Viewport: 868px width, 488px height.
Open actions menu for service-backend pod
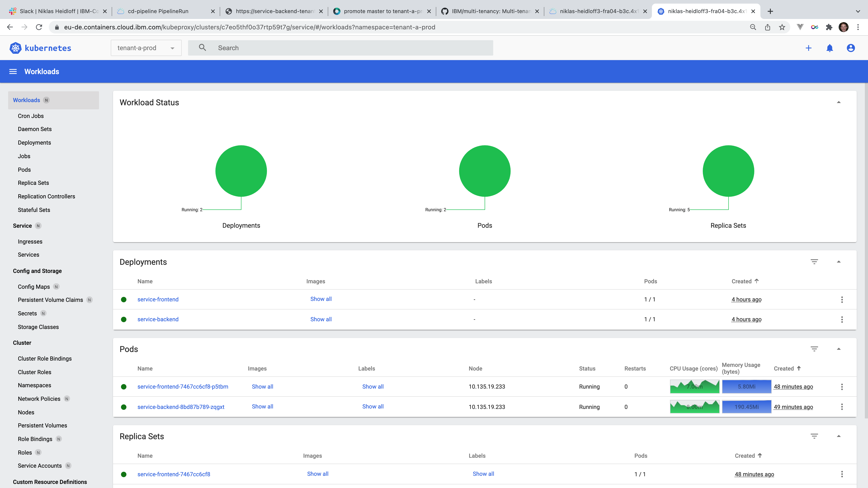pyautogui.click(x=842, y=407)
